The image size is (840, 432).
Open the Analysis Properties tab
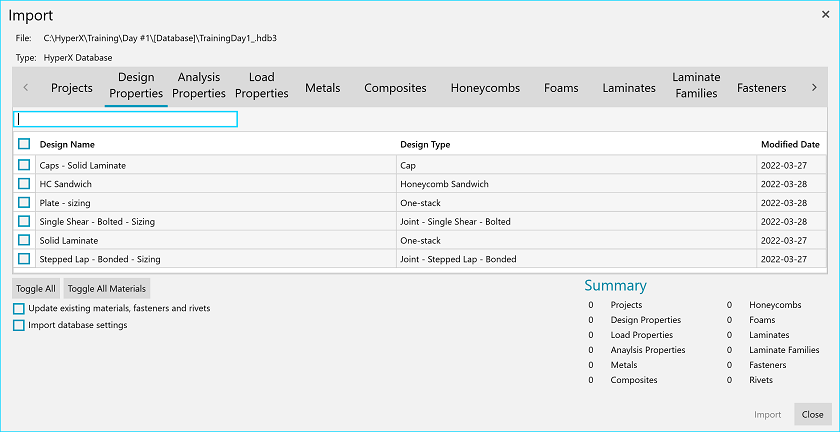pyautogui.click(x=199, y=85)
